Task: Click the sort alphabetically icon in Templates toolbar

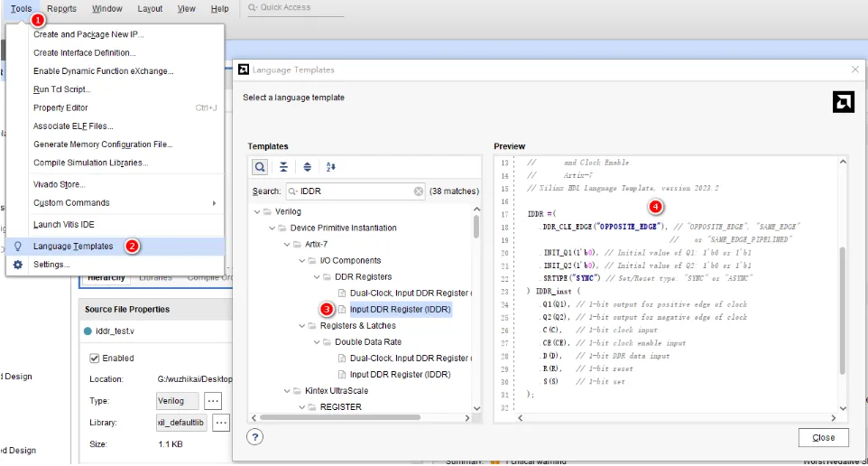Action: coord(331,167)
